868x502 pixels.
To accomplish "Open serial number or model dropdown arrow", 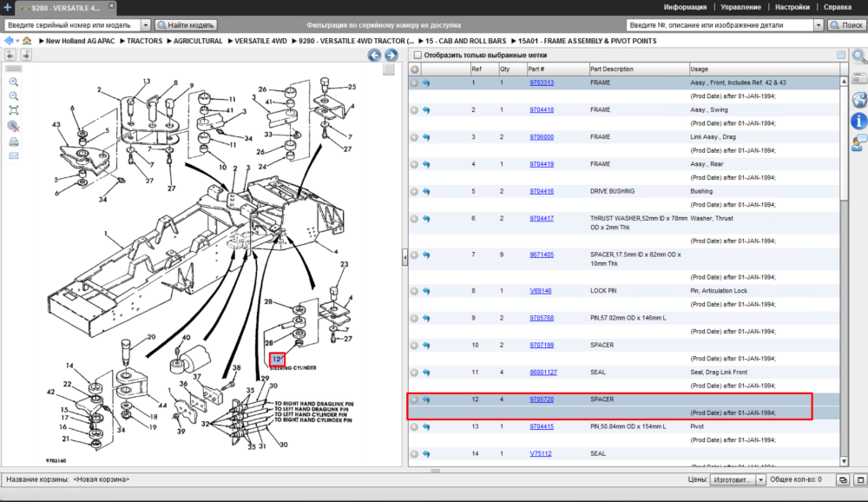I will pos(146,25).
